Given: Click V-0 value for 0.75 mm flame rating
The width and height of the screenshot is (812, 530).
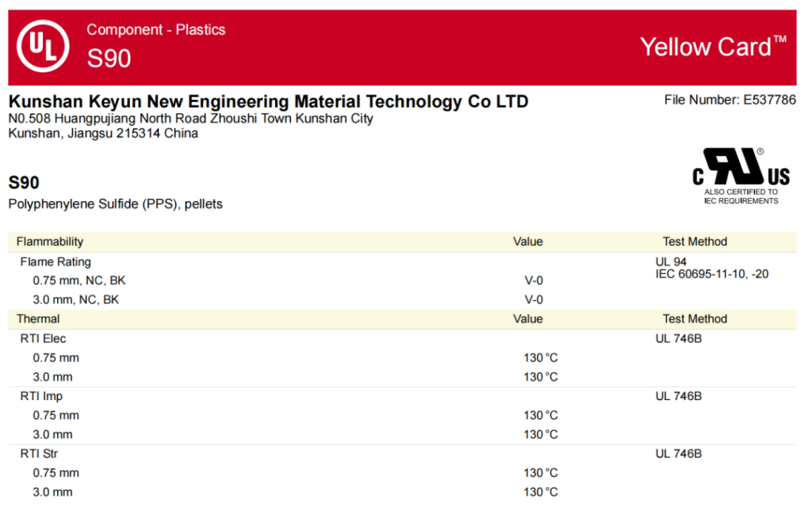Looking at the screenshot, I should tap(534, 280).
